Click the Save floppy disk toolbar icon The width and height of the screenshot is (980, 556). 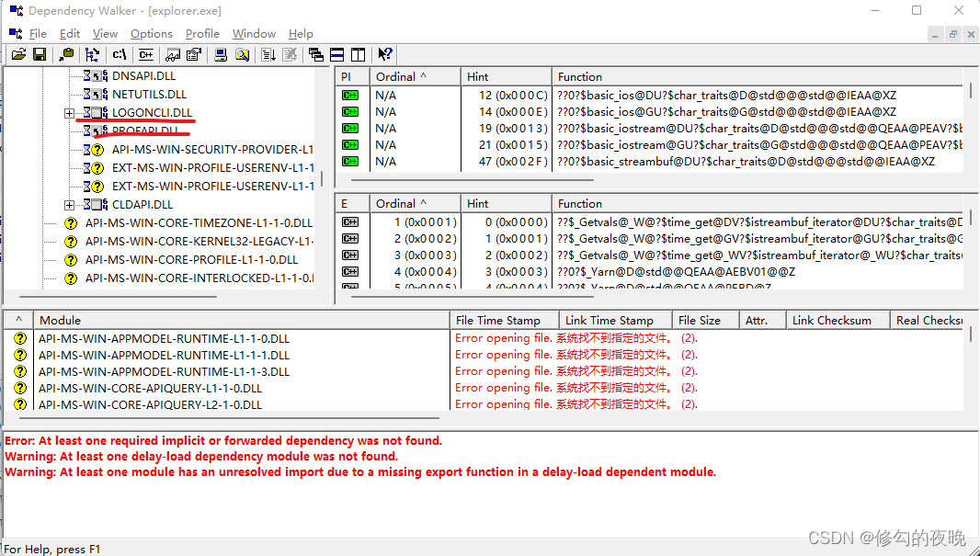coord(40,54)
